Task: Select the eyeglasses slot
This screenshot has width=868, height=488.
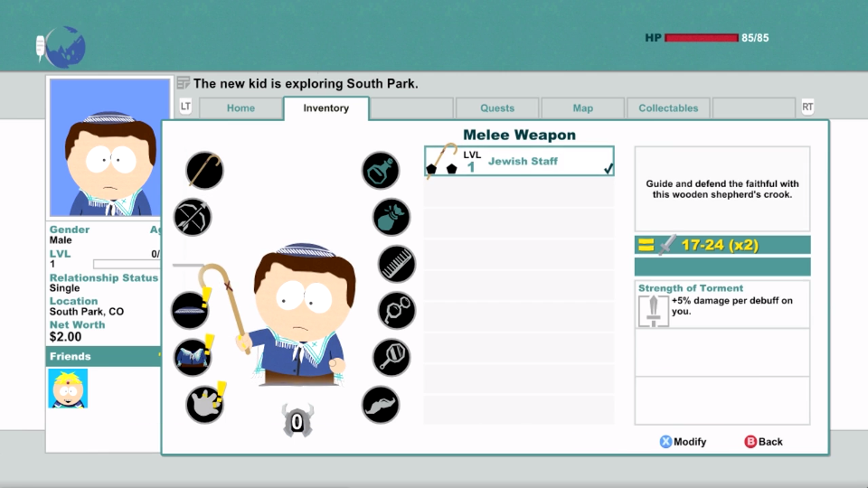Action: pos(396,310)
